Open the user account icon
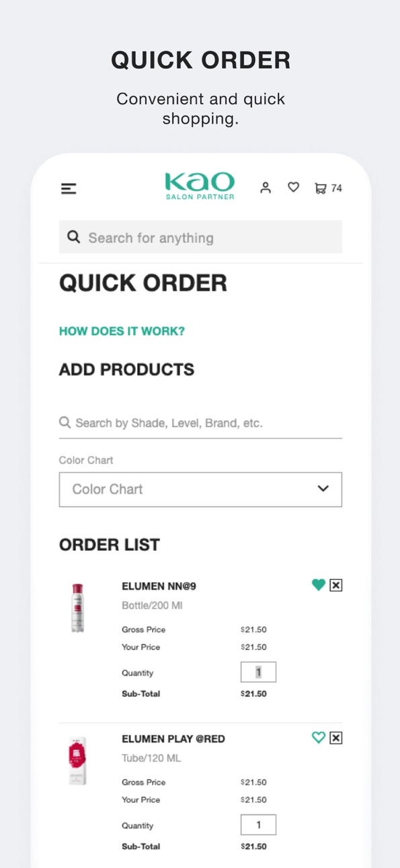Image resolution: width=400 pixels, height=868 pixels. click(x=266, y=188)
